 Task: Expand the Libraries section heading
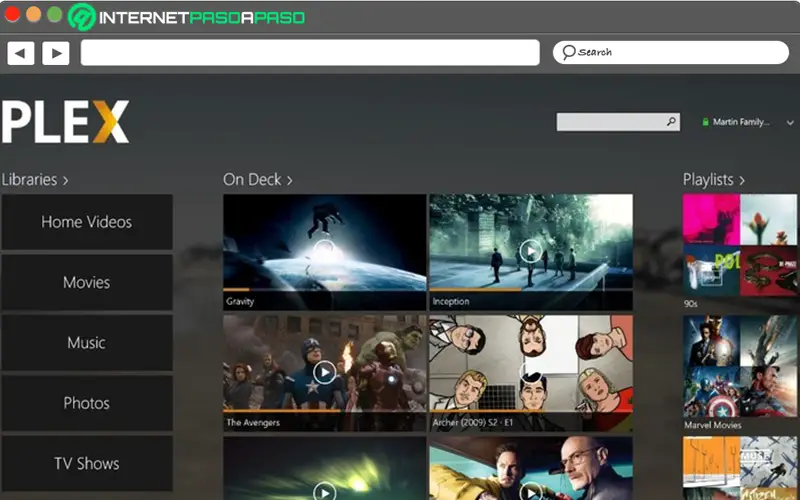tap(35, 180)
